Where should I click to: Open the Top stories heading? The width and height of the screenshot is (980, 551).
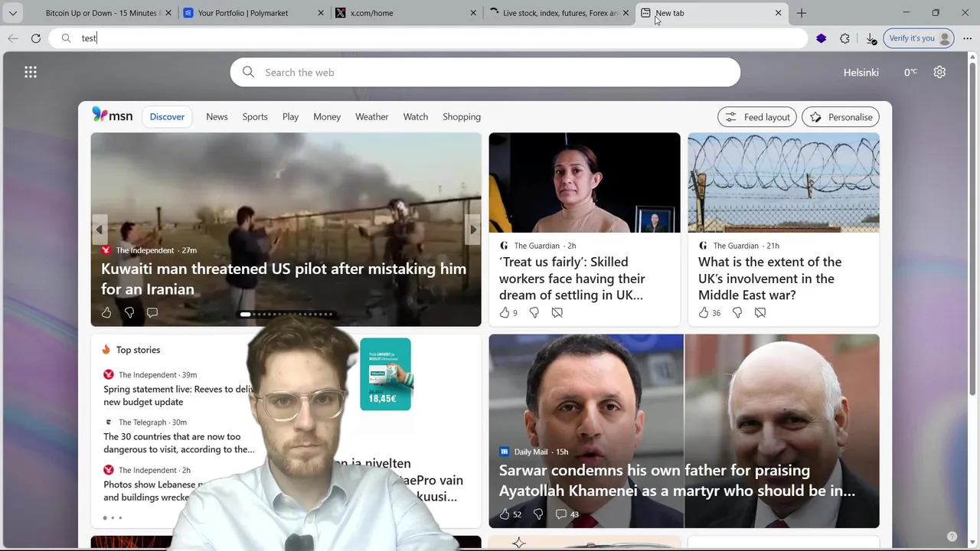[138, 350]
